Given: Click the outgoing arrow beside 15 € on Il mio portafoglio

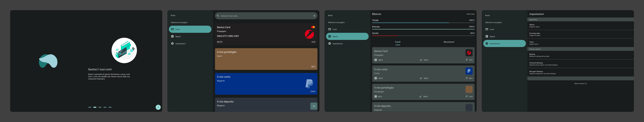Looking at the screenshot, I should point(467,96).
